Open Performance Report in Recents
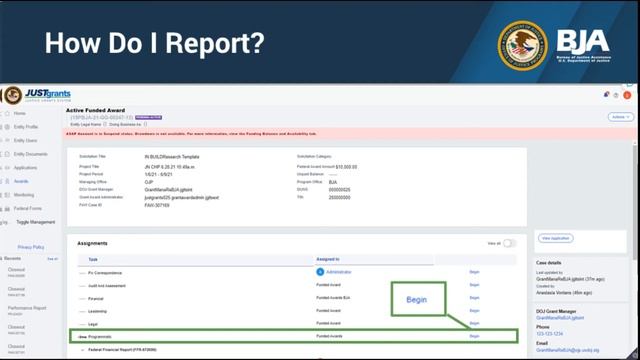 click(27, 308)
